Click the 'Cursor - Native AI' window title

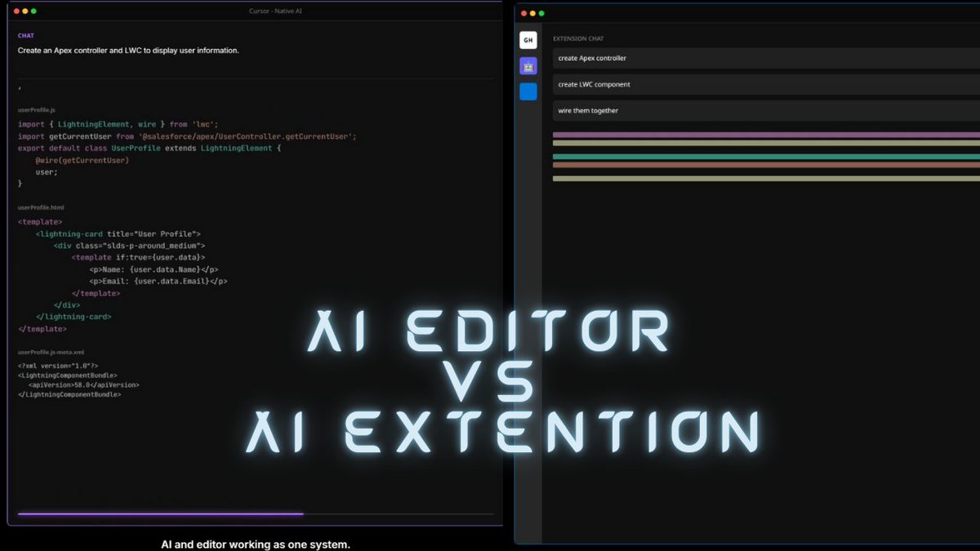[x=274, y=11]
